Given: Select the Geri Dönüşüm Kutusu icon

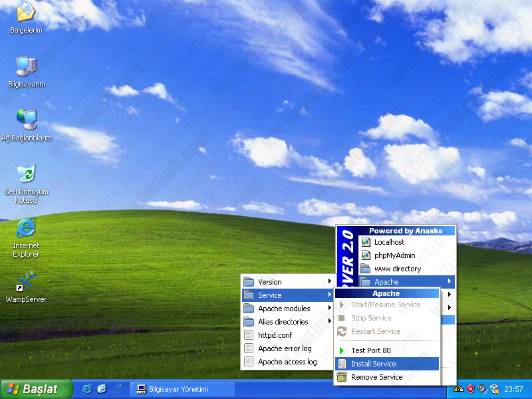Looking at the screenshot, I should pyautogui.click(x=26, y=173).
